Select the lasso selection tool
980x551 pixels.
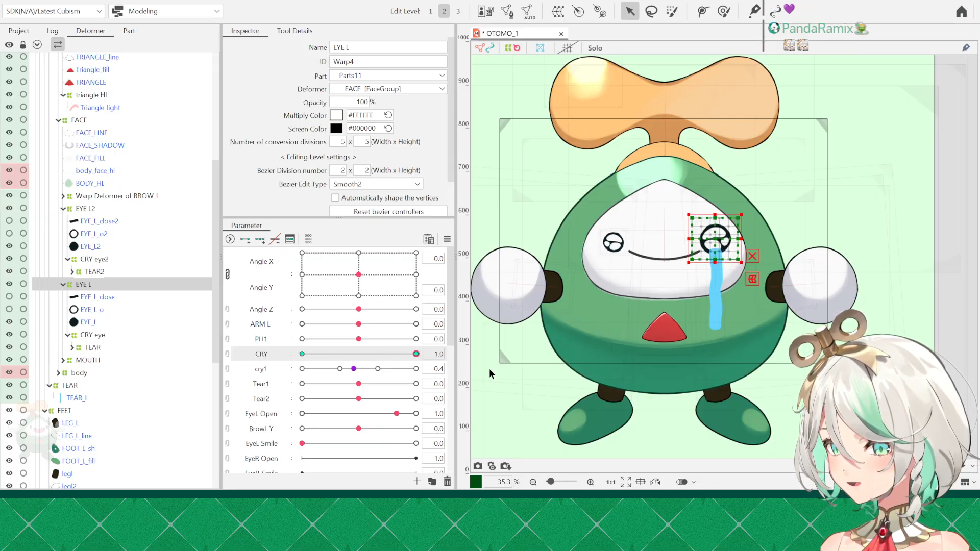(x=651, y=11)
